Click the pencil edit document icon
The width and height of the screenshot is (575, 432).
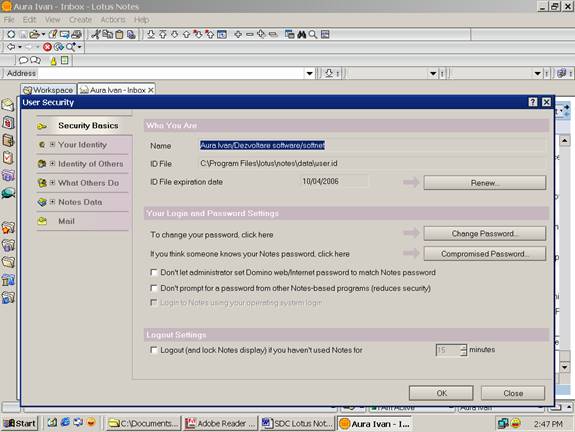pos(53,34)
